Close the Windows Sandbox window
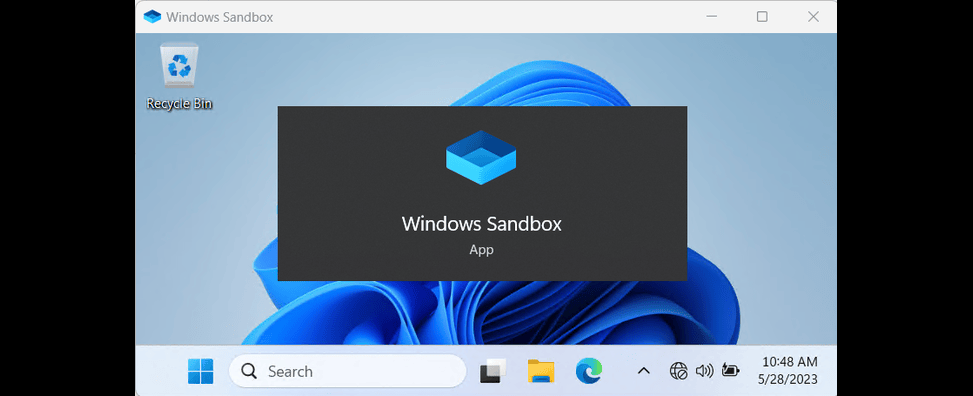The height and width of the screenshot is (396, 973). pos(813,17)
